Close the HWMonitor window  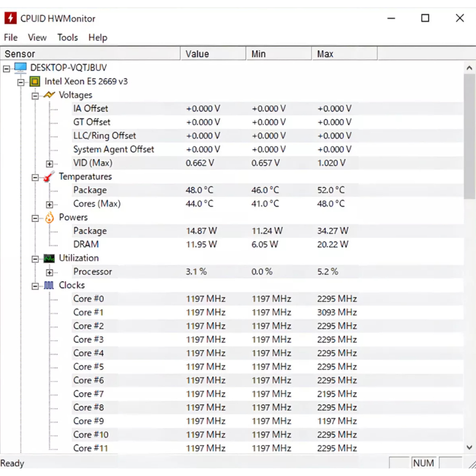click(x=459, y=18)
